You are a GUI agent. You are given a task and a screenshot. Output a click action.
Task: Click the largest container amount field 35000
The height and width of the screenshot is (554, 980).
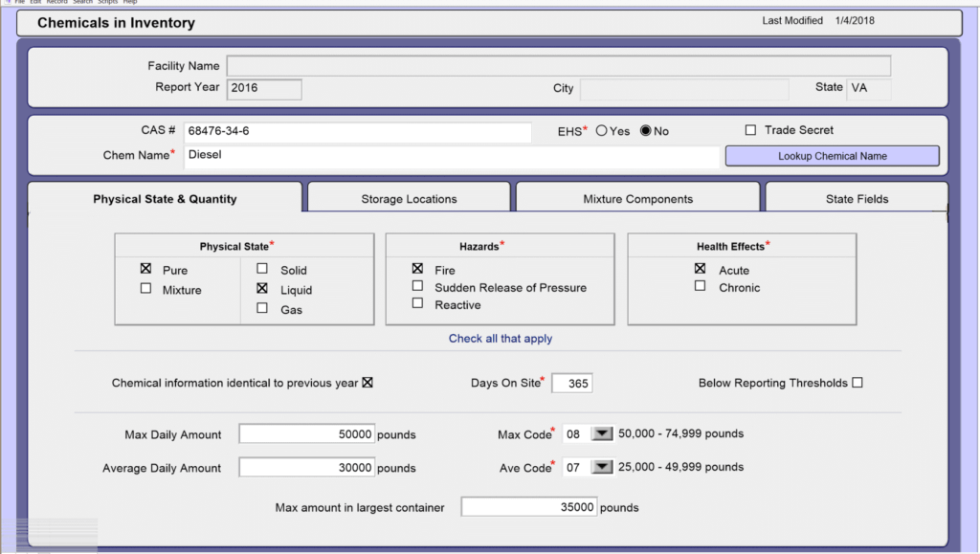point(528,506)
